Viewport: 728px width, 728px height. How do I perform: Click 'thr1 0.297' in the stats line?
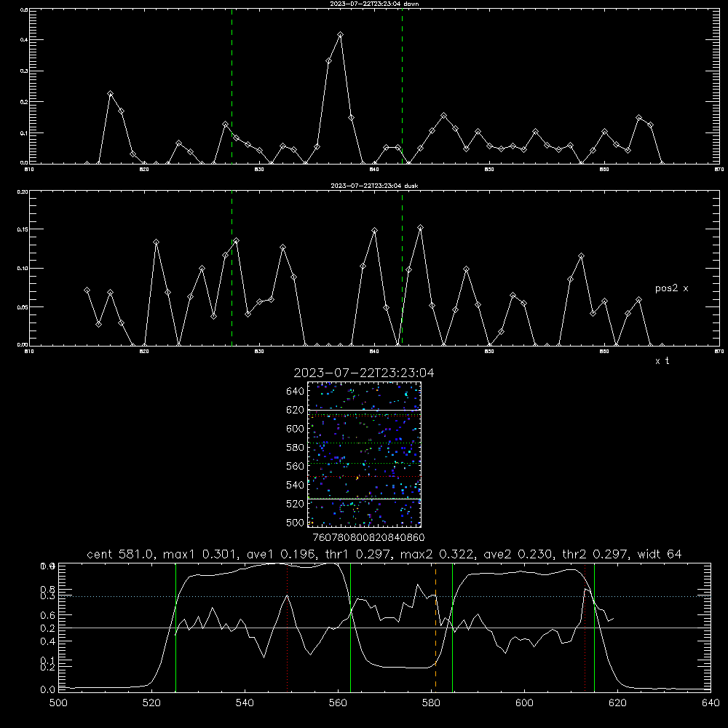click(360, 554)
